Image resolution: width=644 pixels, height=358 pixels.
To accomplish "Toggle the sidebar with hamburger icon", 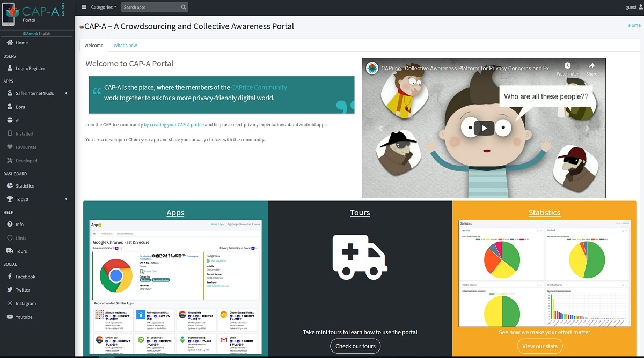I will click(84, 8).
